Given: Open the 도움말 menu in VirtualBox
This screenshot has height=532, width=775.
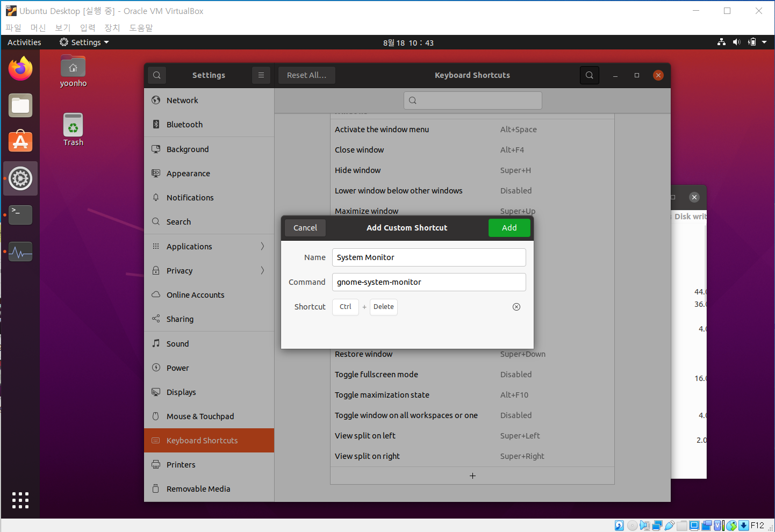Looking at the screenshot, I should click(141, 27).
